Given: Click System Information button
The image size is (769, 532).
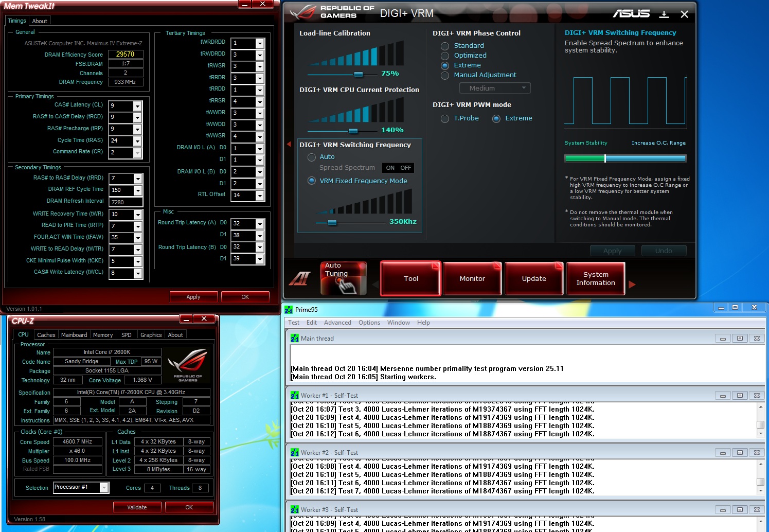Looking at the screenshot, I should point(596,278).
